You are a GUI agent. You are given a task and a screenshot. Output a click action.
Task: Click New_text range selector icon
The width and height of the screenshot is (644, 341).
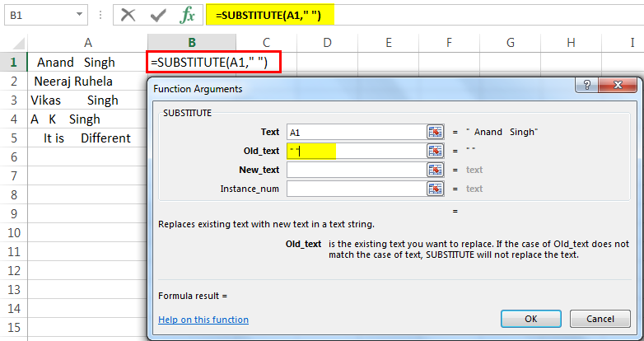coord(435,170)
